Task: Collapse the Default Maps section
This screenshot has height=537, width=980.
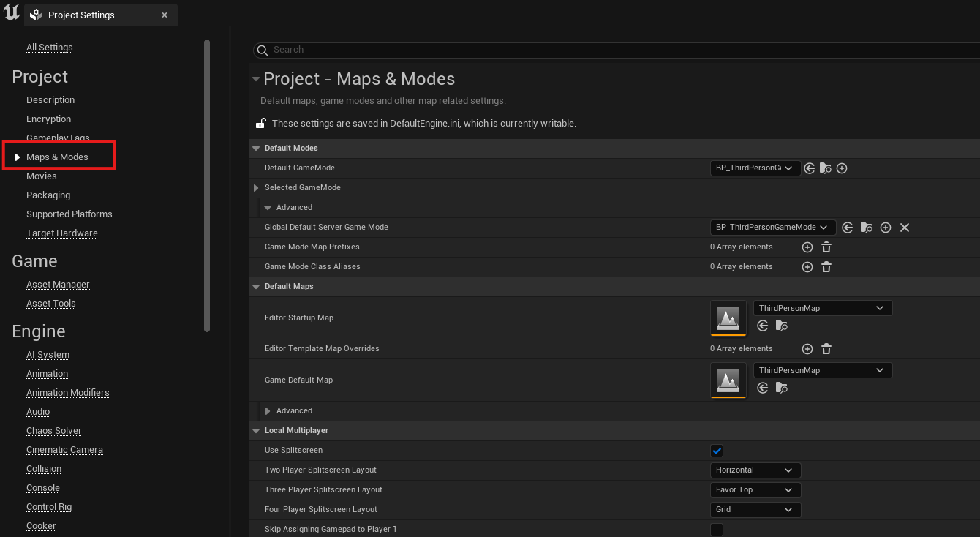Action: [256, 287]
